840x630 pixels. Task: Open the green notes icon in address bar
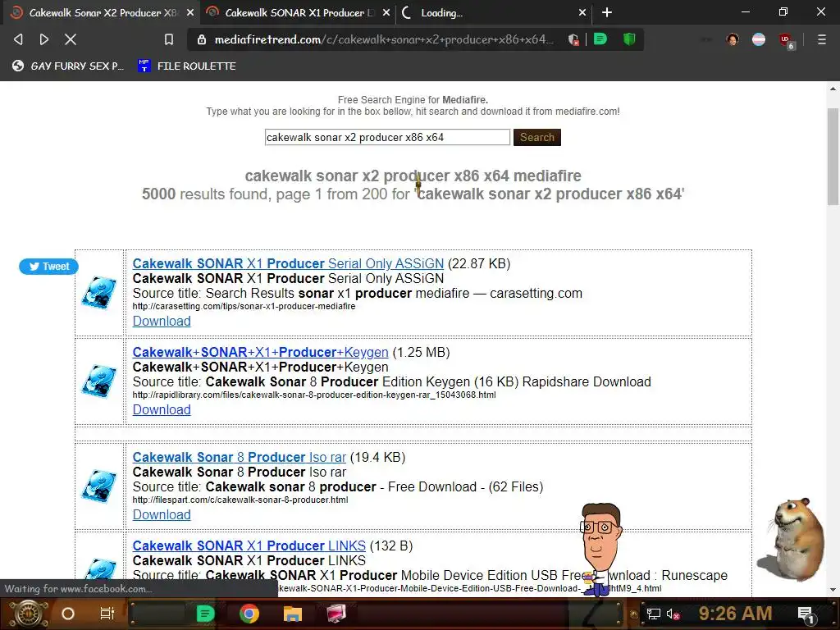coord(600,39)
